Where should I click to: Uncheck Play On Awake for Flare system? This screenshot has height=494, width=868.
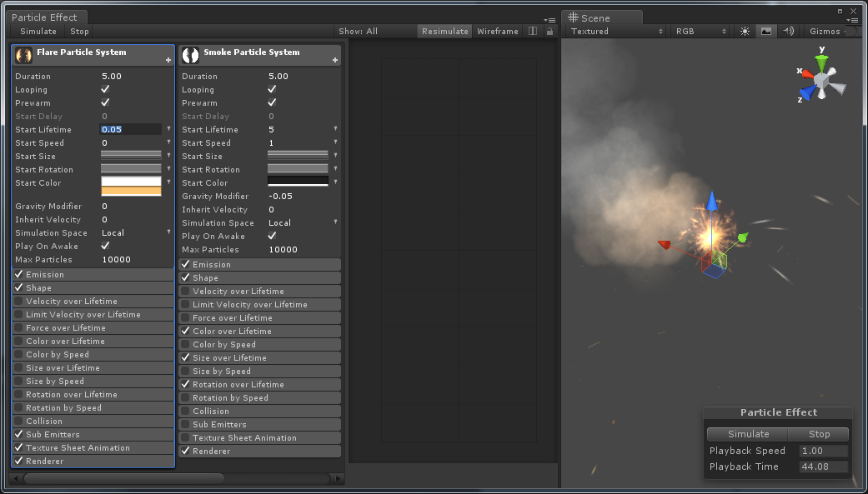click(x=105, y=246)
